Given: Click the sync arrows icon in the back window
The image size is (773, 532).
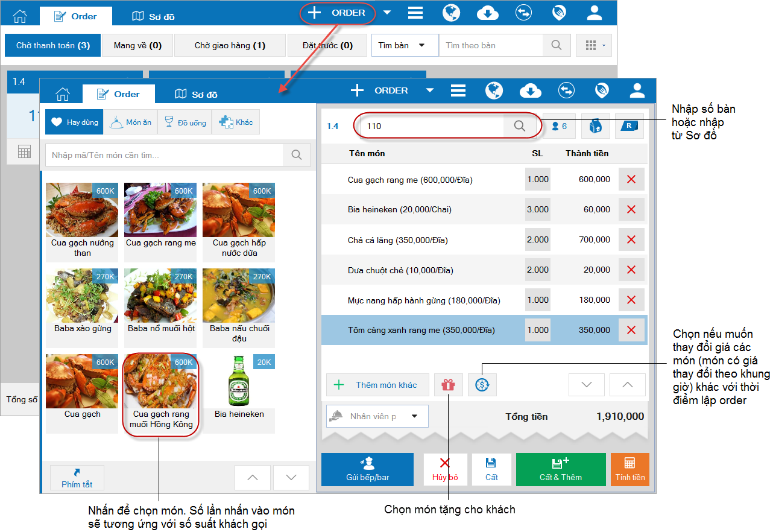Looking at the screenshot, I should 523,13.
